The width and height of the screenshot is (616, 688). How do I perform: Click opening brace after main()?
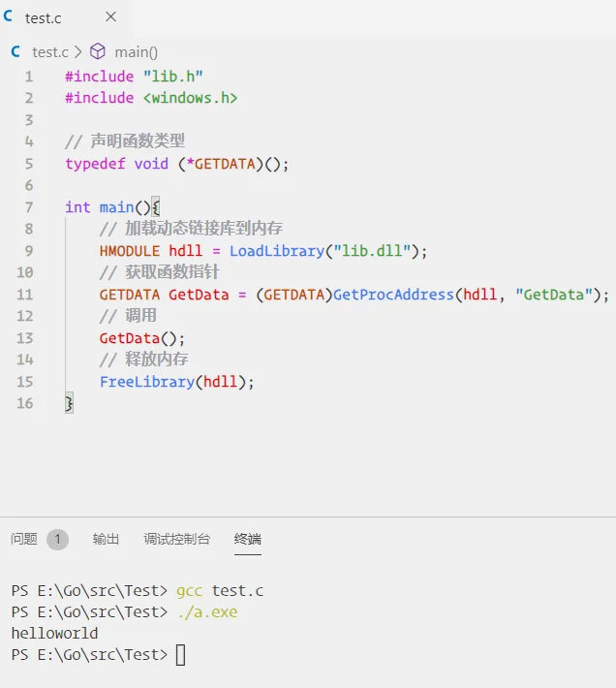(155, 206)
